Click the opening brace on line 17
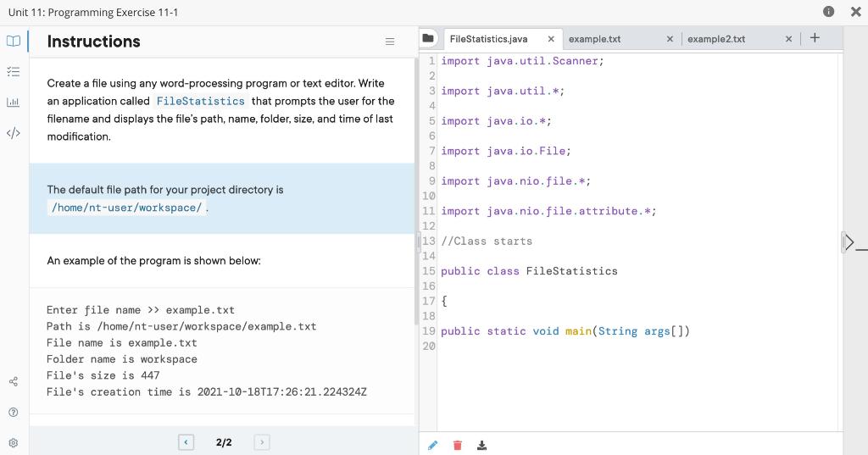The width and height of the screenshot is (868, 455). [x=444, y=301]
